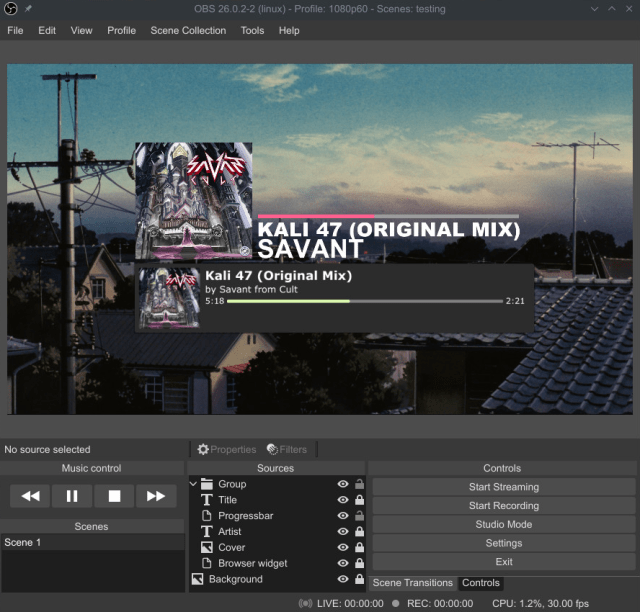Open the Tools menu
640x612 pixels.
tap(252, 31)
